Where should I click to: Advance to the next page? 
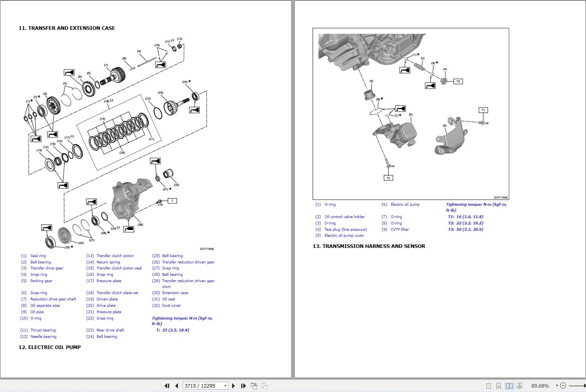coord(233,386)
